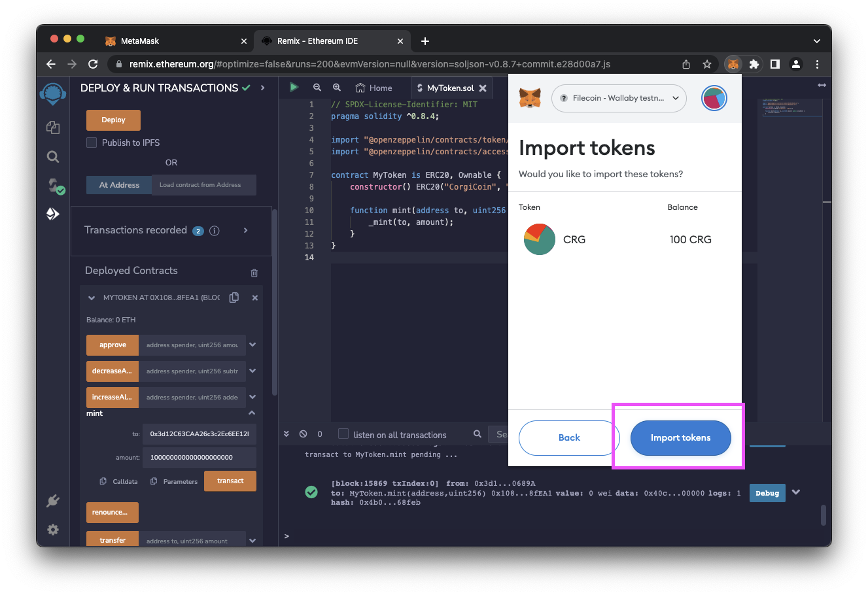Collapse MYTOKEN deployed contract entry
Screen dimensions: 868x595
[x=92, y=298]
